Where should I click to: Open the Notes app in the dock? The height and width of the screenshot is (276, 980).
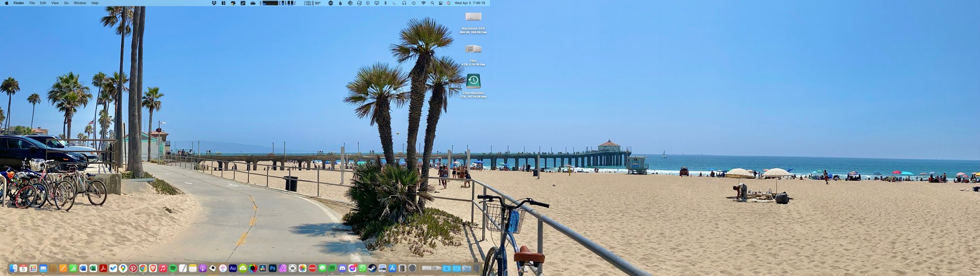[x=193, y=268]
